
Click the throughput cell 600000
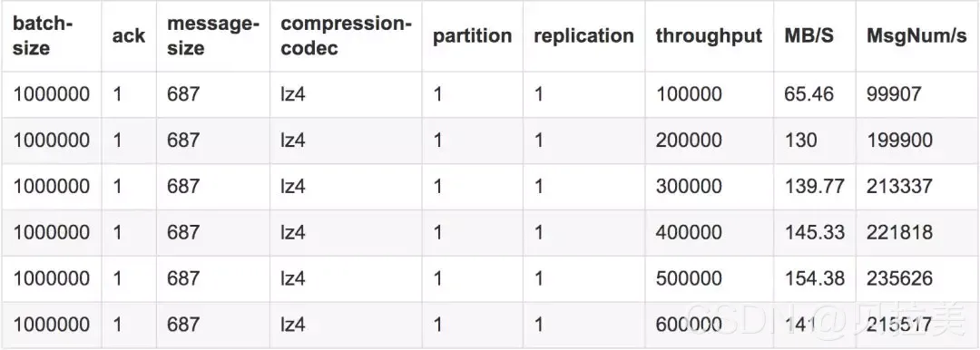click(x=689, y=325)
